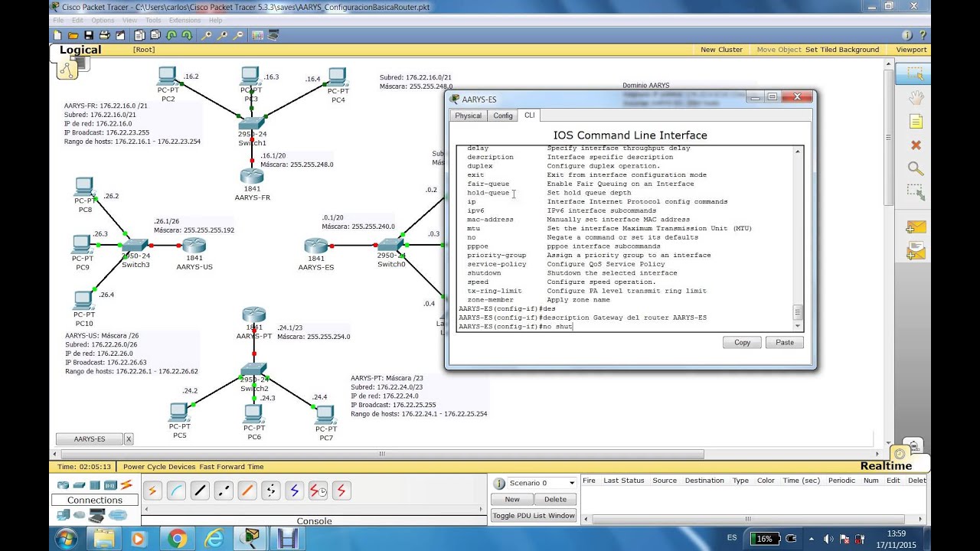Select automatic connection type lightning icon

pos(152,491)
